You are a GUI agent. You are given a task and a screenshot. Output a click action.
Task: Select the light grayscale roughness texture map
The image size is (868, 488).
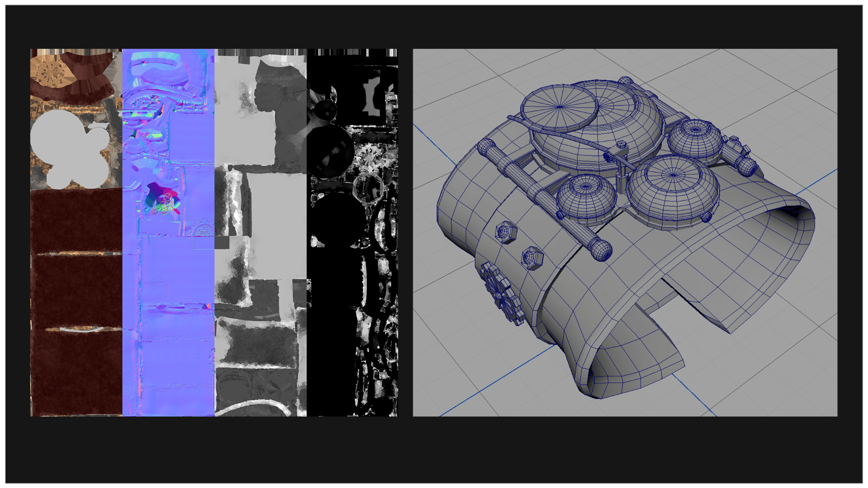pos(261,233)
